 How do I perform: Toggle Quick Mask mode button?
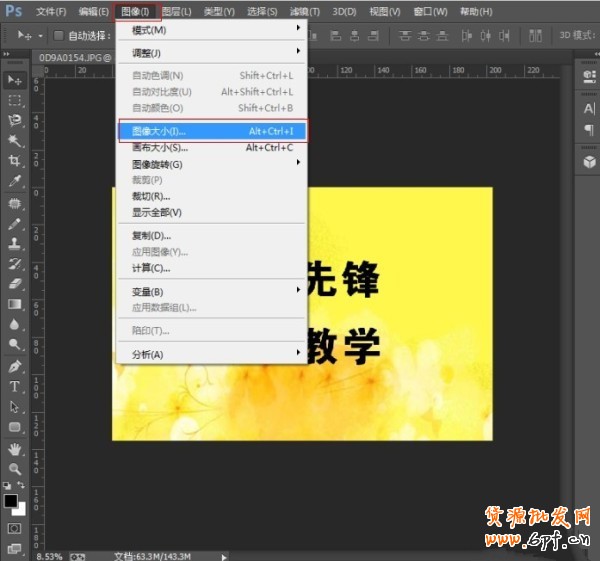[15, 527]
